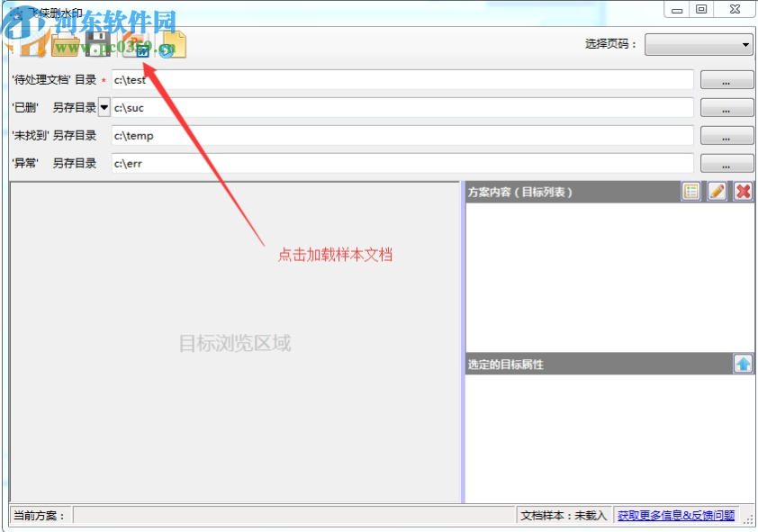The width and height of the screenshot is (758, 532).
Task: Click the c:\temp path field
Action: [402, 136]
